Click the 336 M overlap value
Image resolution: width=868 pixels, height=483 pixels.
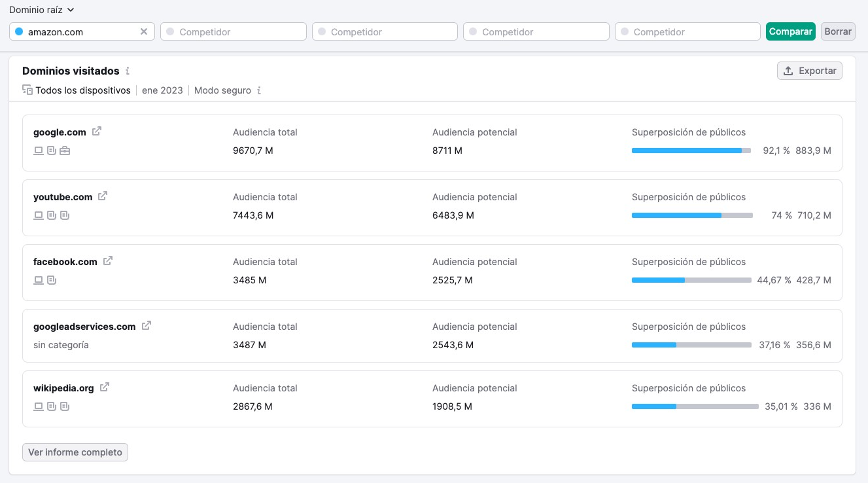click(x=818, y=406)
